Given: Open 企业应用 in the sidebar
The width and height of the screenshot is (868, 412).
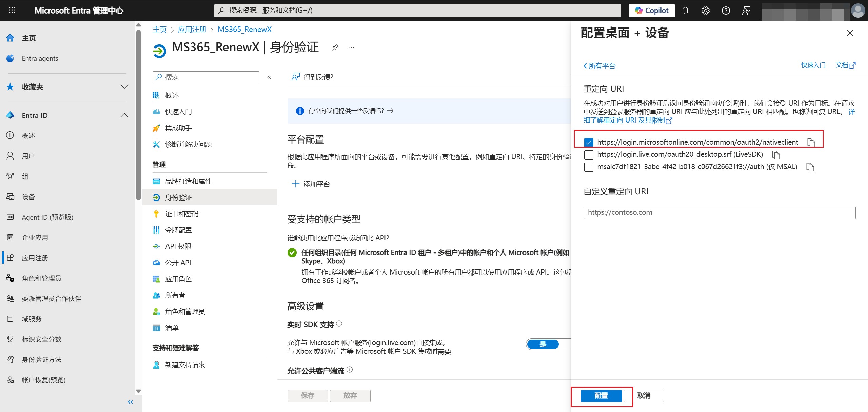Looking at the screenshot, I should point(35,238).
